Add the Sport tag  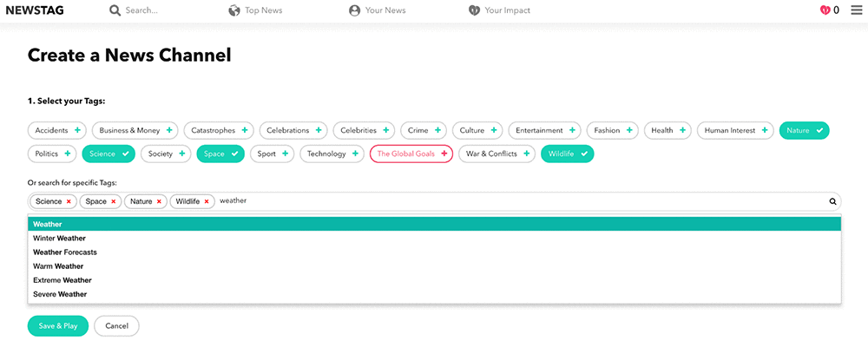coord(273,154)
